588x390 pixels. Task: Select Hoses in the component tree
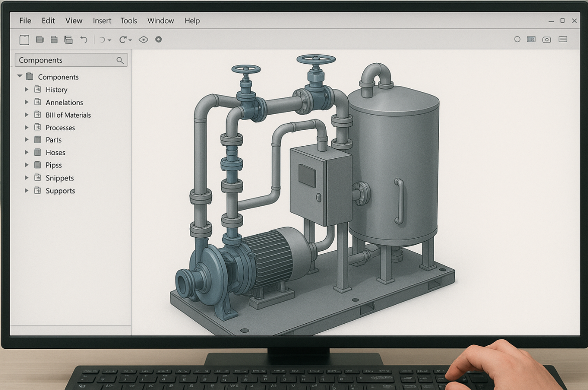[x=55, y=153]
